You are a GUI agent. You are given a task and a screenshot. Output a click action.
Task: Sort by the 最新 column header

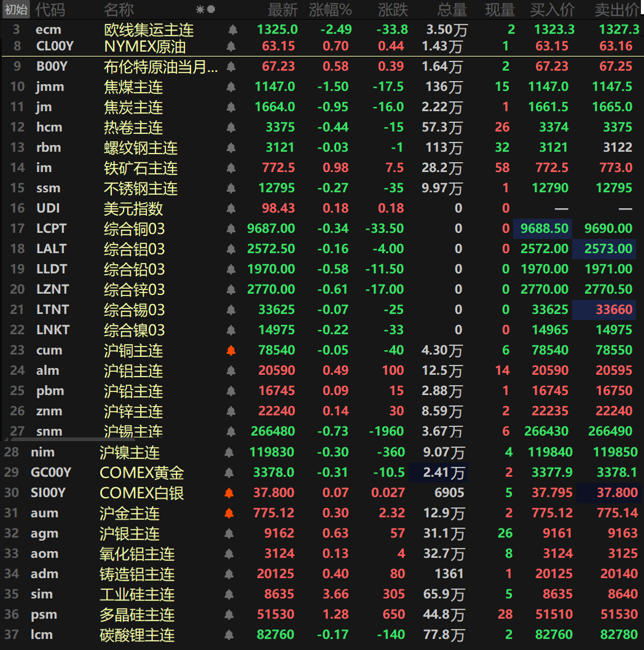(282, 9)
